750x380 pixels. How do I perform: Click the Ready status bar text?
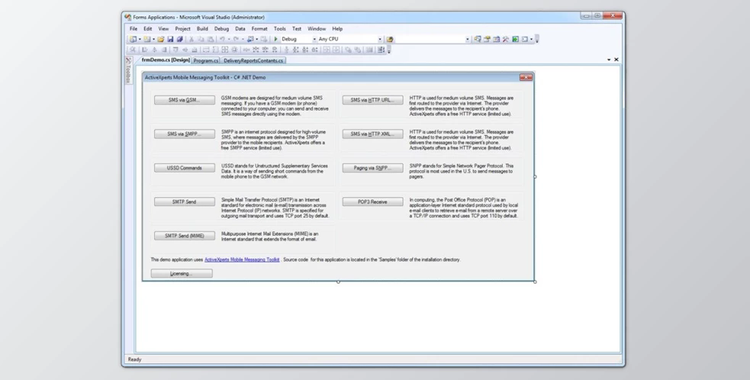tap(135, 359)
